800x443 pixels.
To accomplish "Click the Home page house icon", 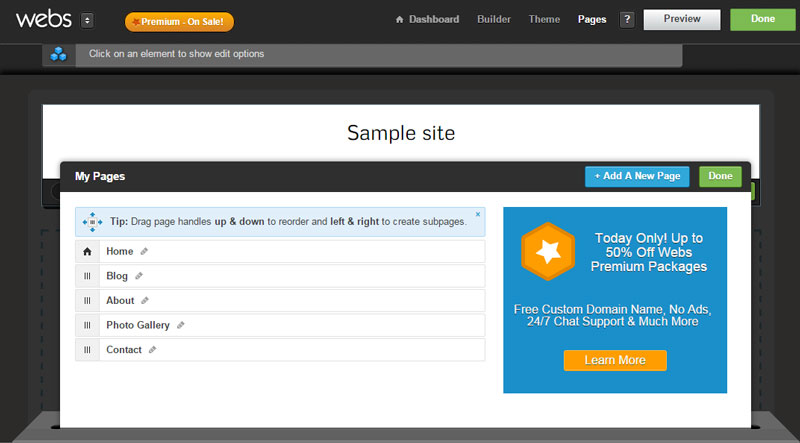I will point(87,252).
